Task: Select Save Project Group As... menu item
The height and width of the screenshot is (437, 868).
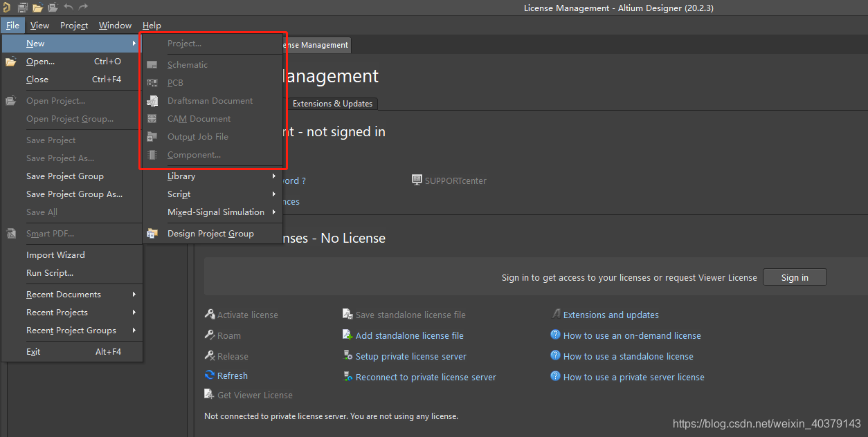Action: [72, 194]
